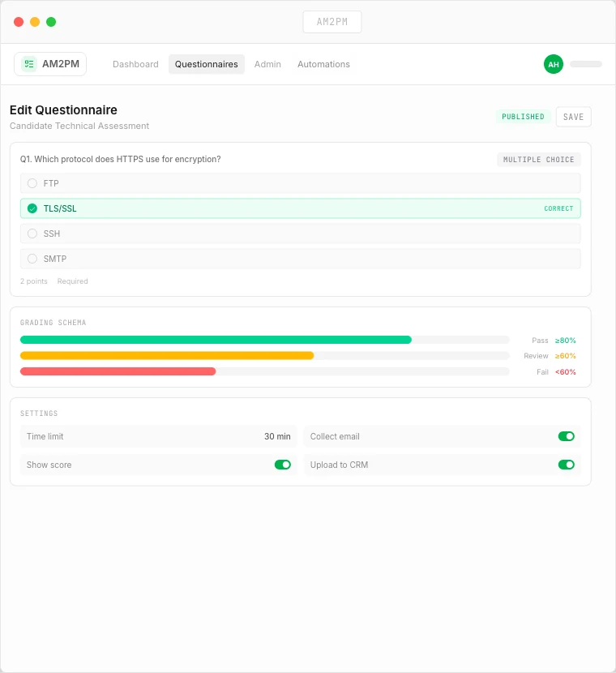Click the AM2PM brand button
The height and width of the screenshot is (673, 616).
pos(50,64)
